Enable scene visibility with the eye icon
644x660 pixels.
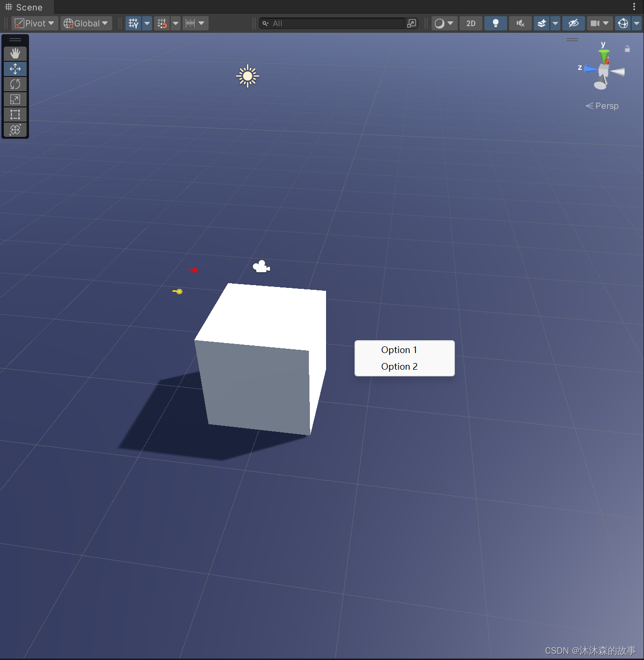pos(573,23)
